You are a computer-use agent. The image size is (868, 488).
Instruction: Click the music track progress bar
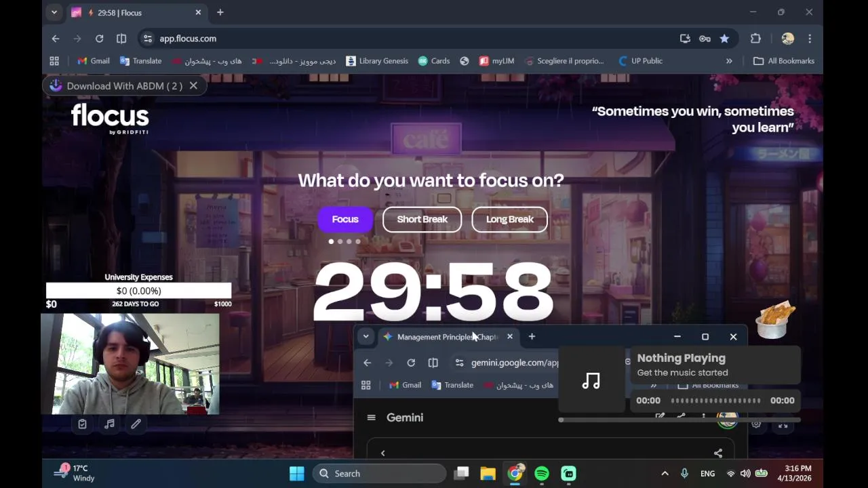coord(715,401)
